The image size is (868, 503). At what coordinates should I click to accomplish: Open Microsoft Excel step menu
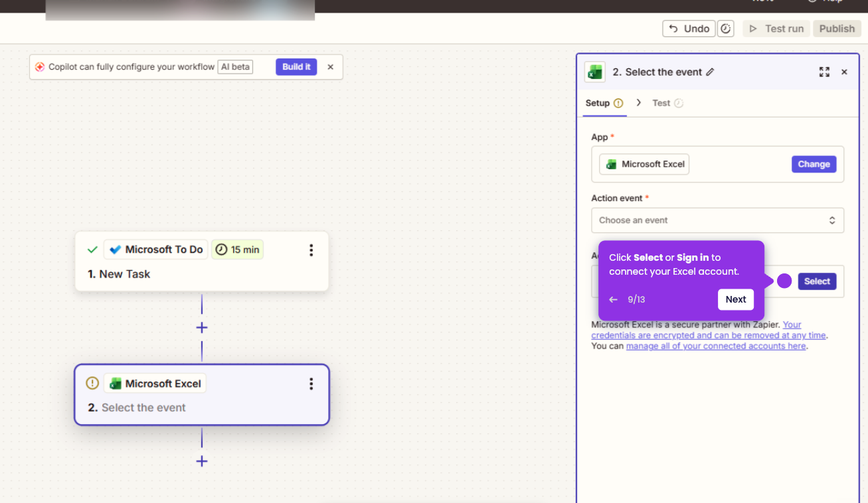pos(311,384)
